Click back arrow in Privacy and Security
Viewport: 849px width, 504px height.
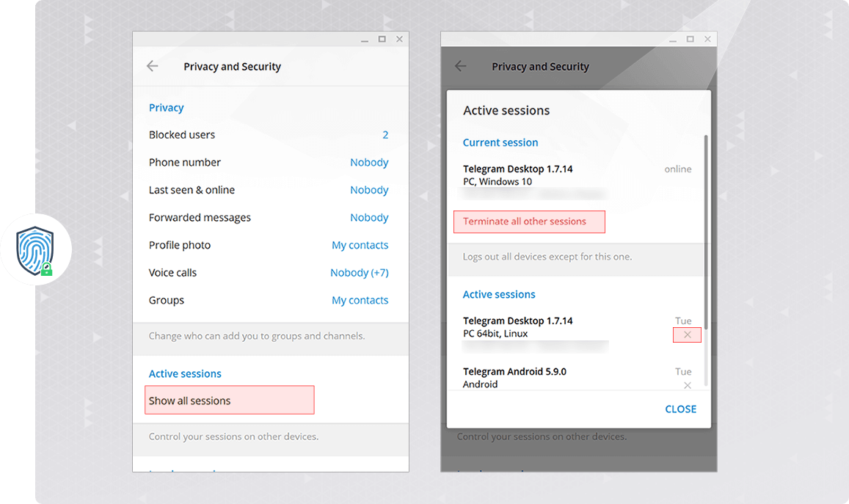pos(153,66)
